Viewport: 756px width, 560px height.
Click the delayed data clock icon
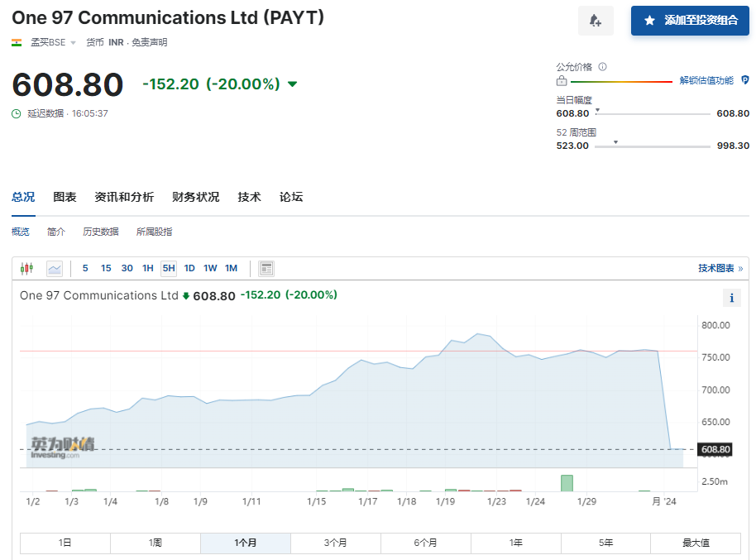point(17,114)
